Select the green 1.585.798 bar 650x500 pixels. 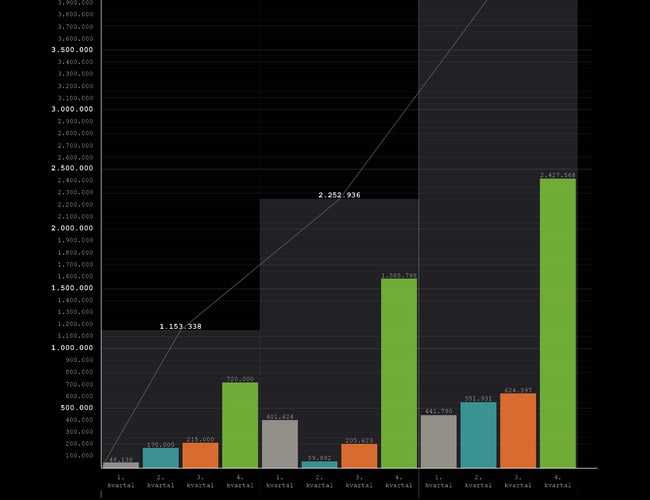click(398, 373)
